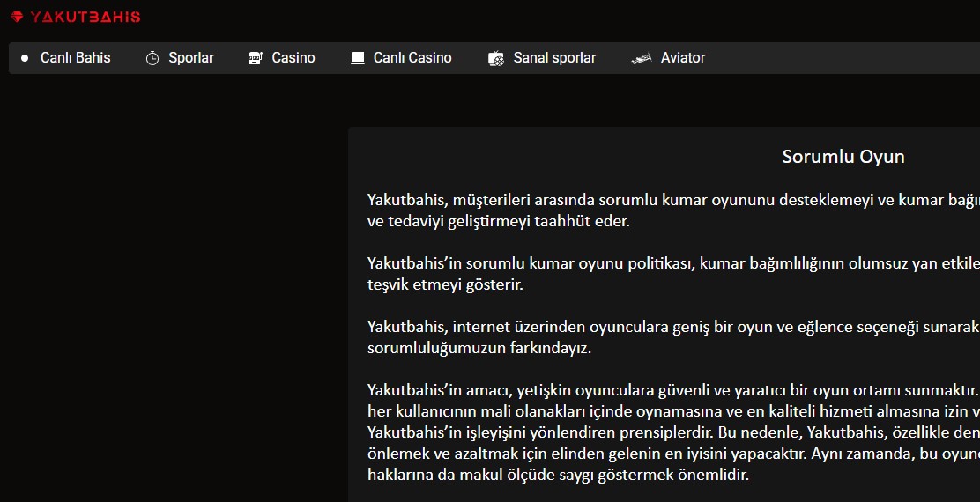Viewport: 980px width, 502px height.
Task: Open the Canlı Casino menu item
Action: coord(412,57)
